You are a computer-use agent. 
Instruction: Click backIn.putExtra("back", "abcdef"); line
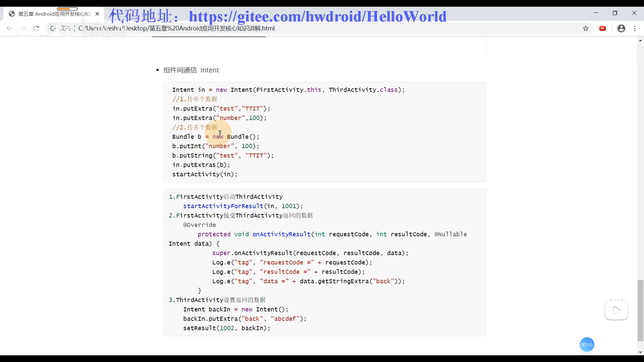(x=245, y=319)
